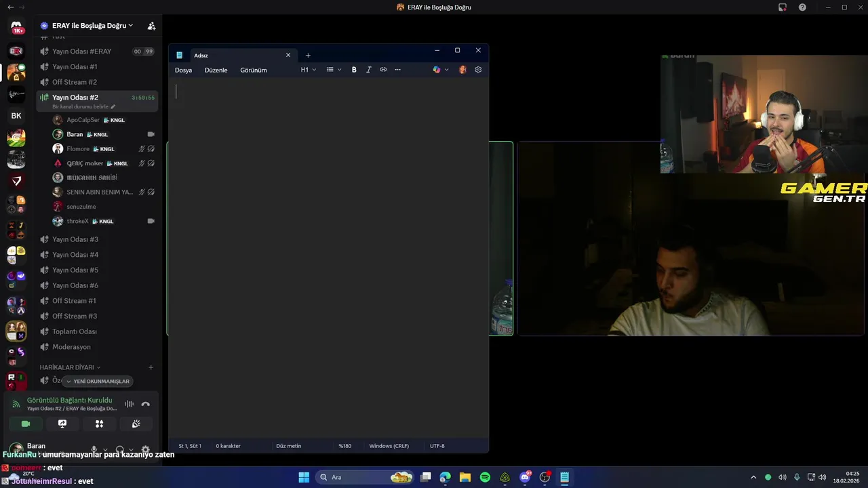This screenshot has width=868, height=488.
Task: Start an activity in Discord
Action: [x=99, y=424]
